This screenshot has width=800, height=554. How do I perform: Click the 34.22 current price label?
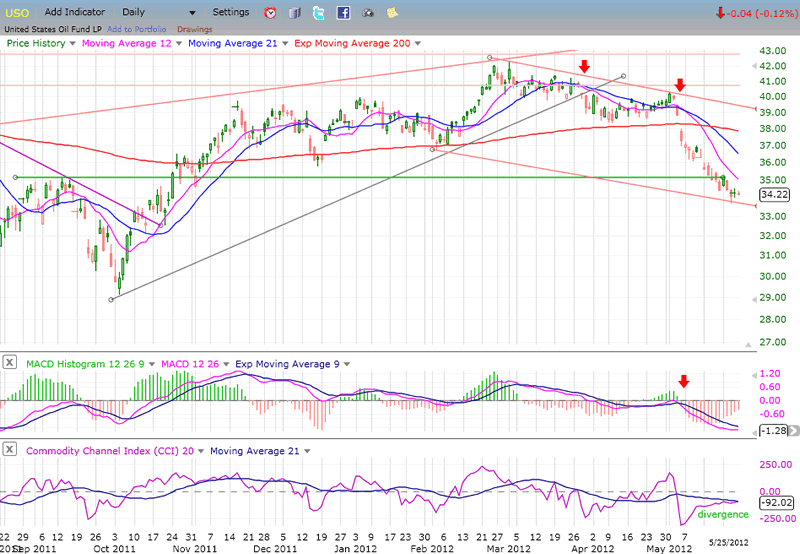(769, 195)
